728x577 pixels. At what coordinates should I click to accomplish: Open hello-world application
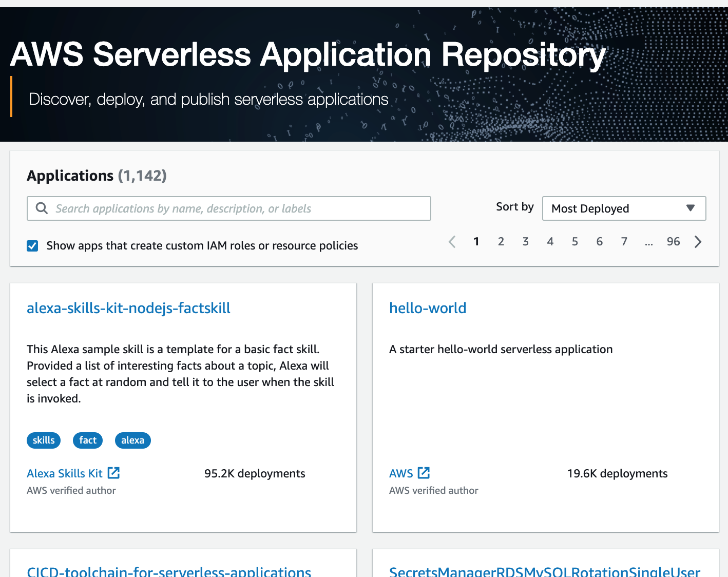(428, 308)
